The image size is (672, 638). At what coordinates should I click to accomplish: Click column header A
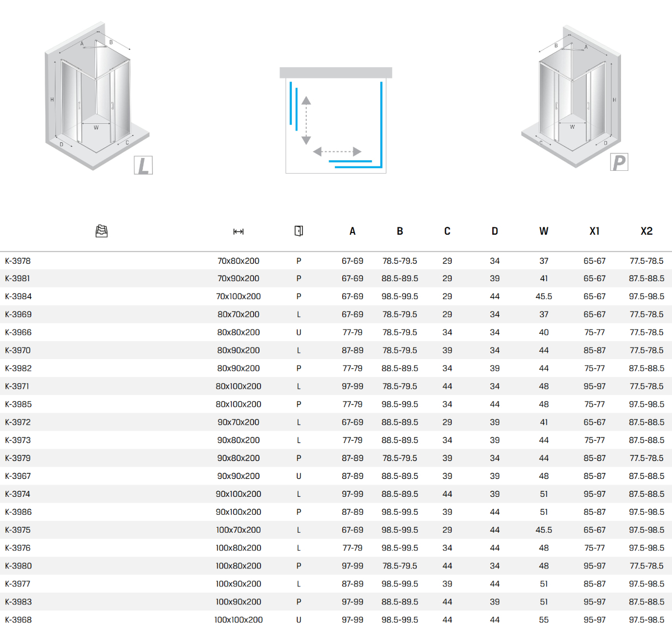[352, 231]
